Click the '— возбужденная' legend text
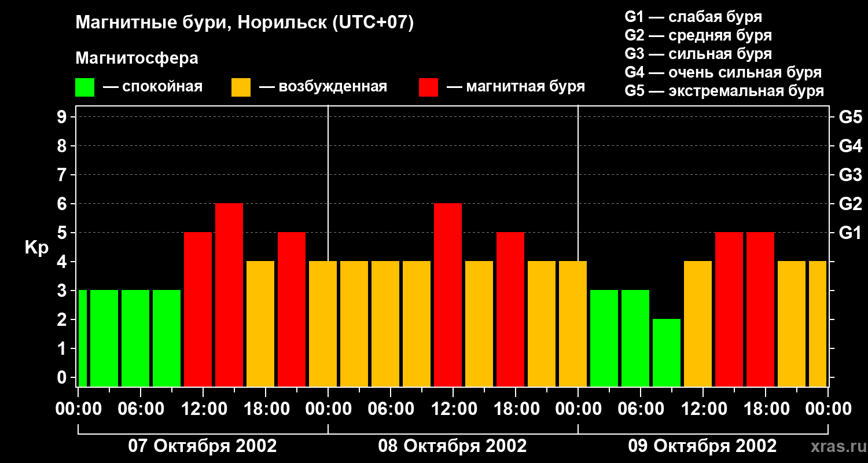The image size is (868, 463). pyautogui.click(x=323, y=87)
